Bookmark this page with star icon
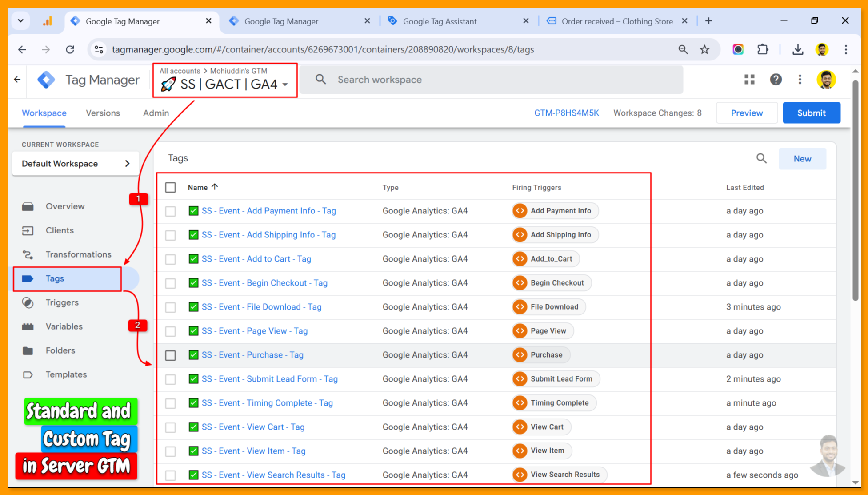This screenshot has width=868, height=495. click(705, 49)
